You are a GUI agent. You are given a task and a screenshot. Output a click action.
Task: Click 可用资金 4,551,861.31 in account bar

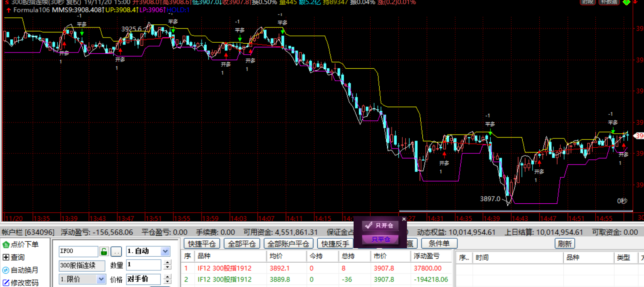[x=281, y=232]
